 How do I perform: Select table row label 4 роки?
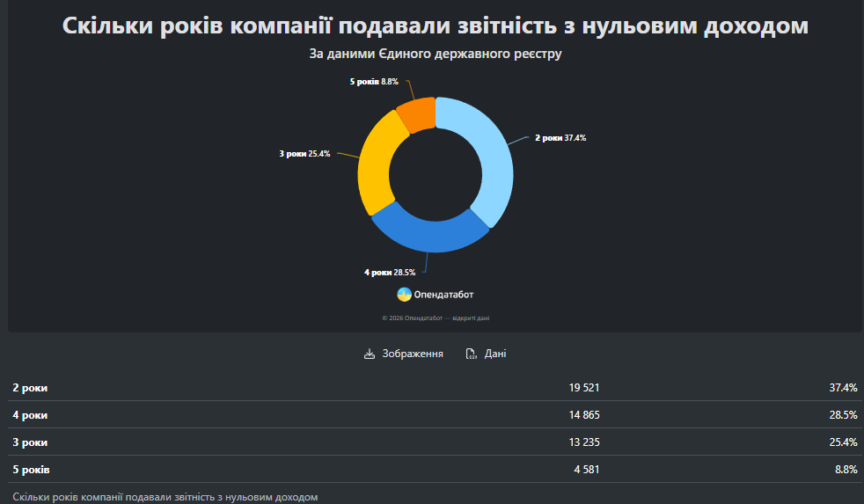pyautogui.click(x=30, y=415)
